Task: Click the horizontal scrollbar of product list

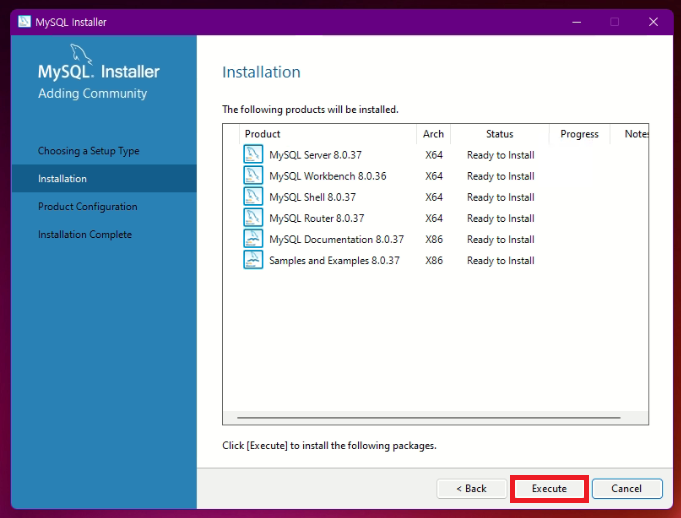Action: (429, 417)
